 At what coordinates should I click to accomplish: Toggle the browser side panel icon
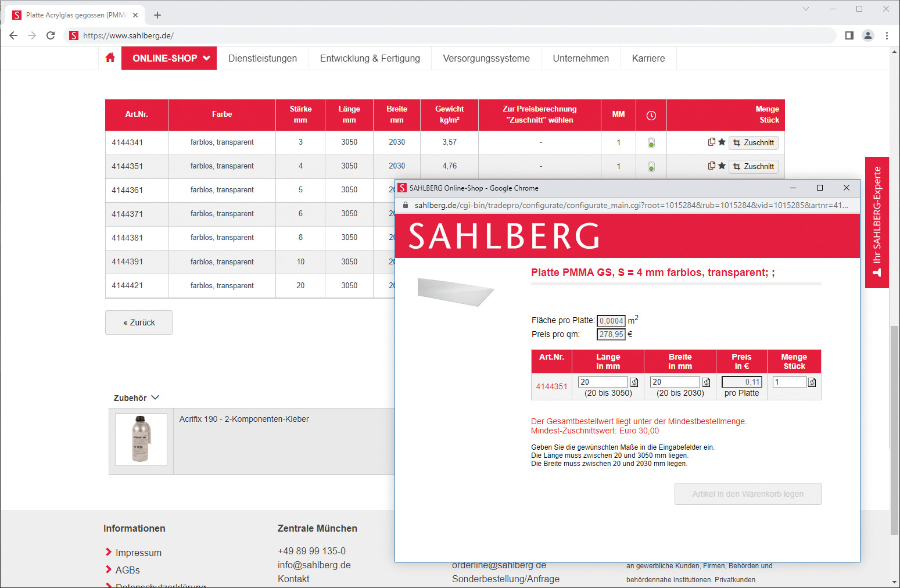(849, 35)
